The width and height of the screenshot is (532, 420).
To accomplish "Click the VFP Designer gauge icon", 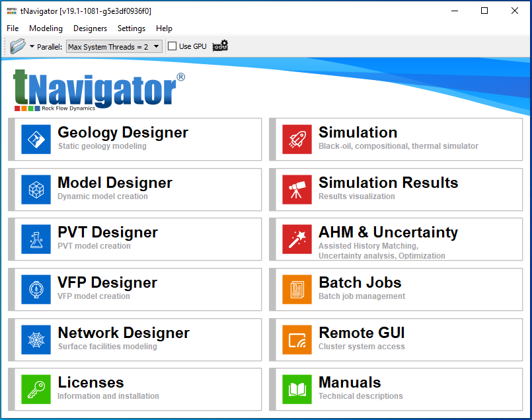I will (x=36, y=289).
